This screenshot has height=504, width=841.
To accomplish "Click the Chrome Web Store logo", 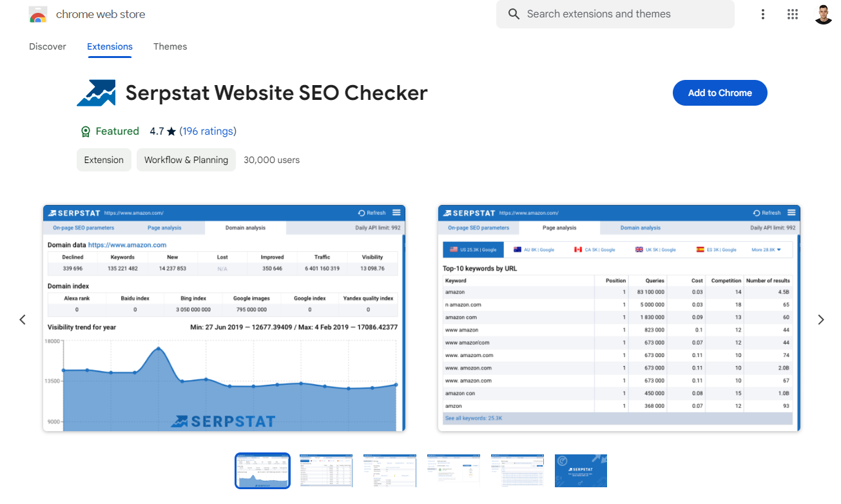I will click(x=38, y=14).
